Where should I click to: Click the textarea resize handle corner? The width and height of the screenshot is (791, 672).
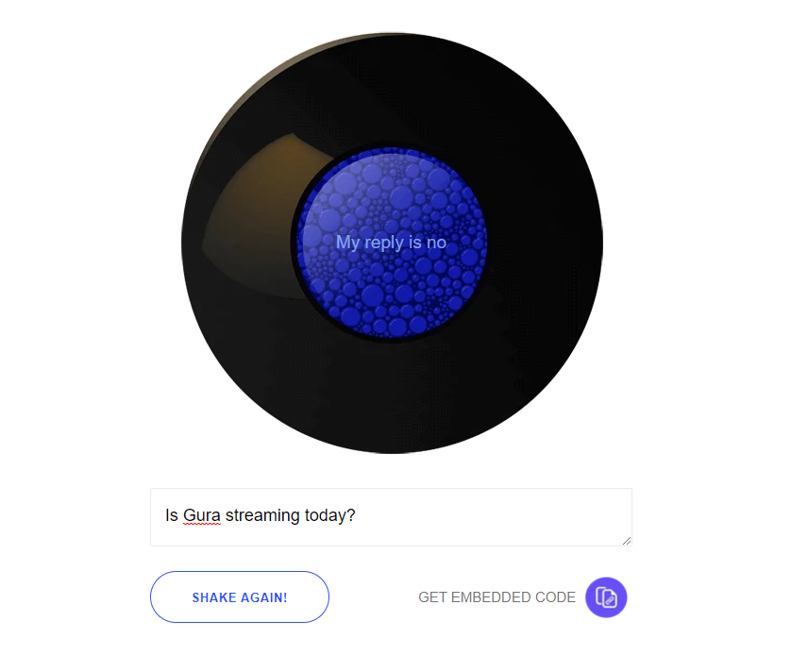click(627, 541)
